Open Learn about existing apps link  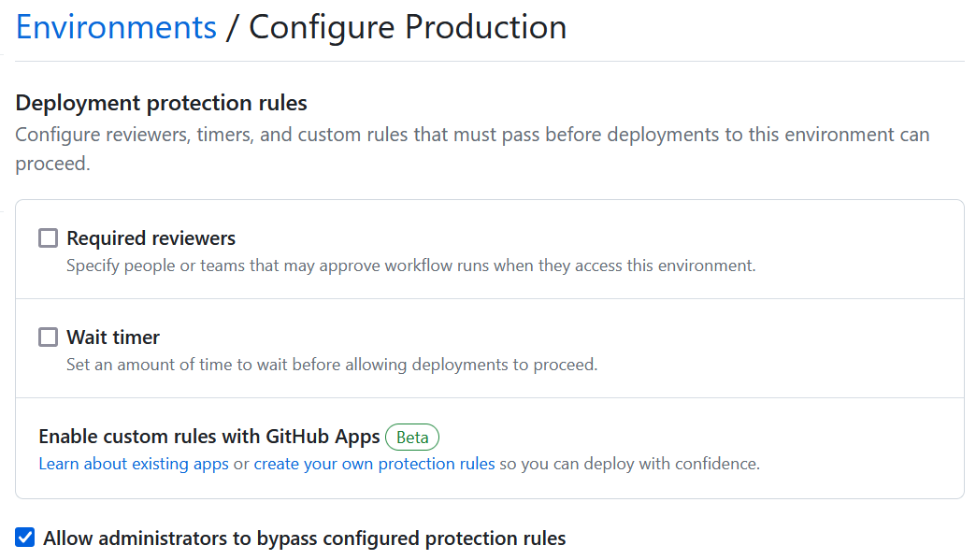(134, 464)
